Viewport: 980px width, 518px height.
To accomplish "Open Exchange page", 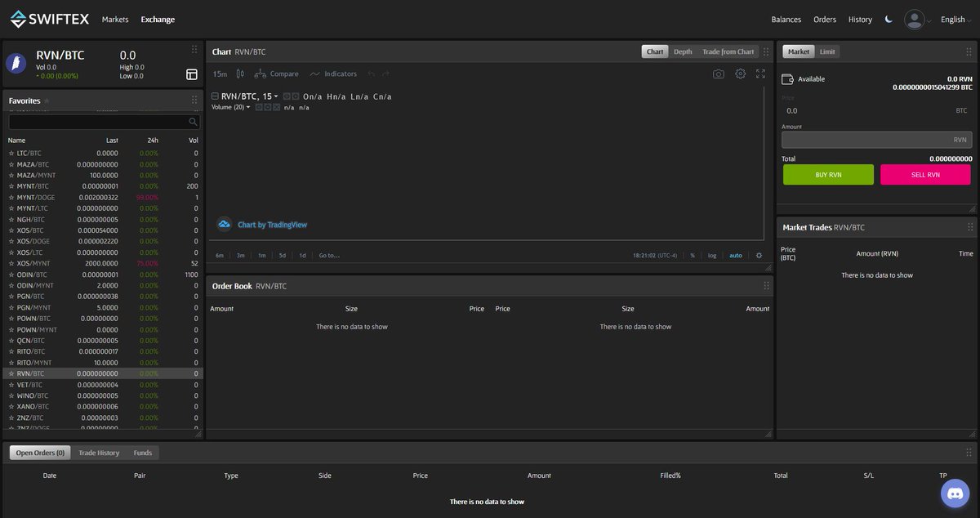I will [158, 20].
